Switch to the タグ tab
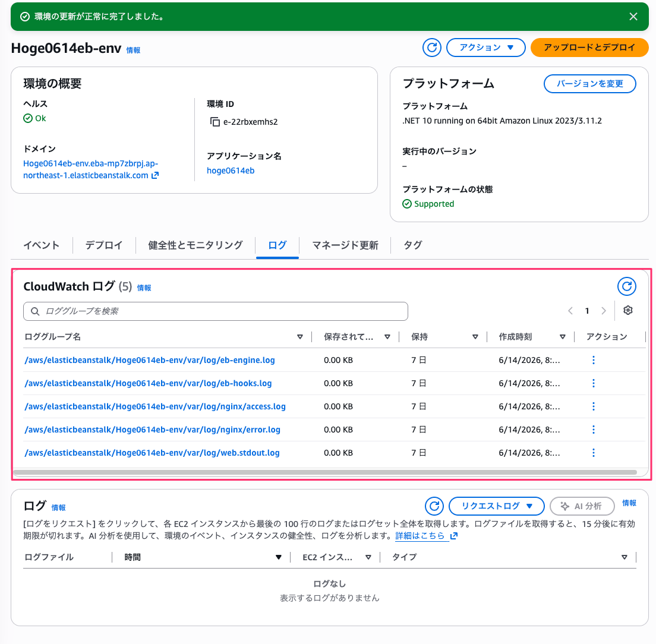Viewport: 656px width, 644px height. click(x=413, y=245)
